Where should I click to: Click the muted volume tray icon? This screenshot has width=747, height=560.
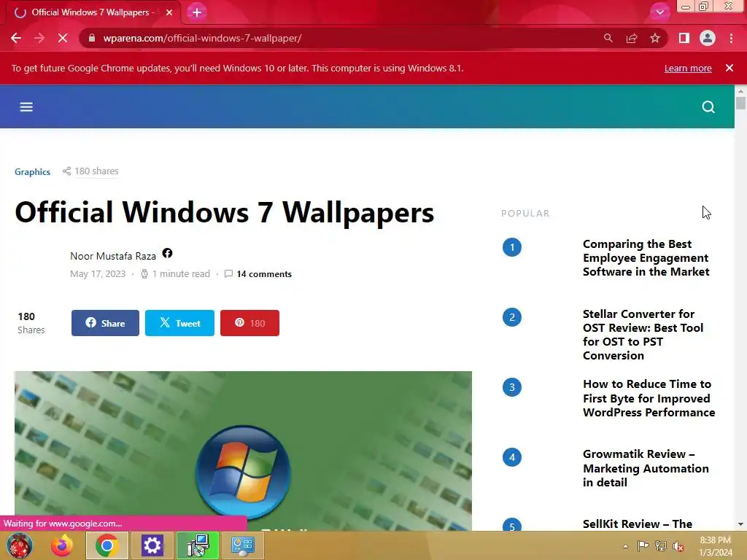[678, 546]
